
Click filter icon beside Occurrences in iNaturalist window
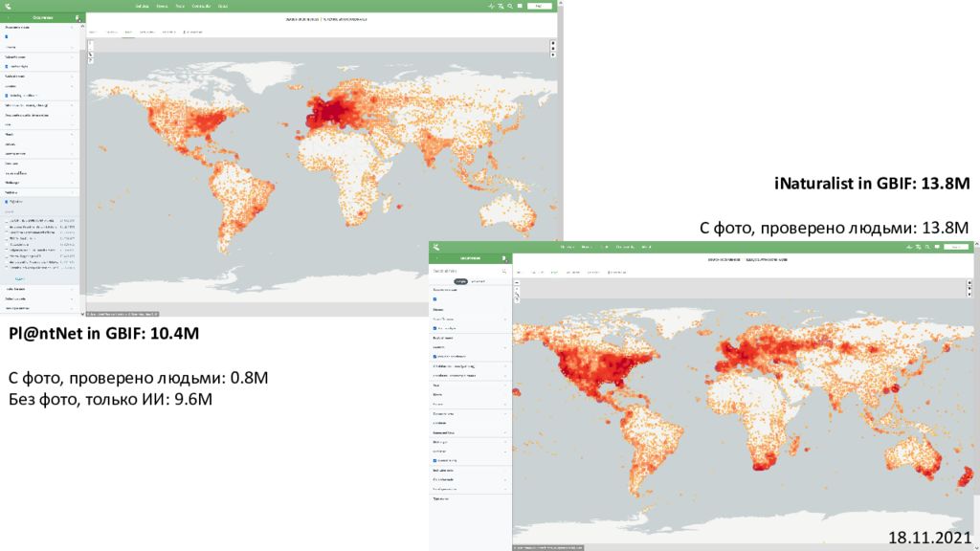pos(503,258)
